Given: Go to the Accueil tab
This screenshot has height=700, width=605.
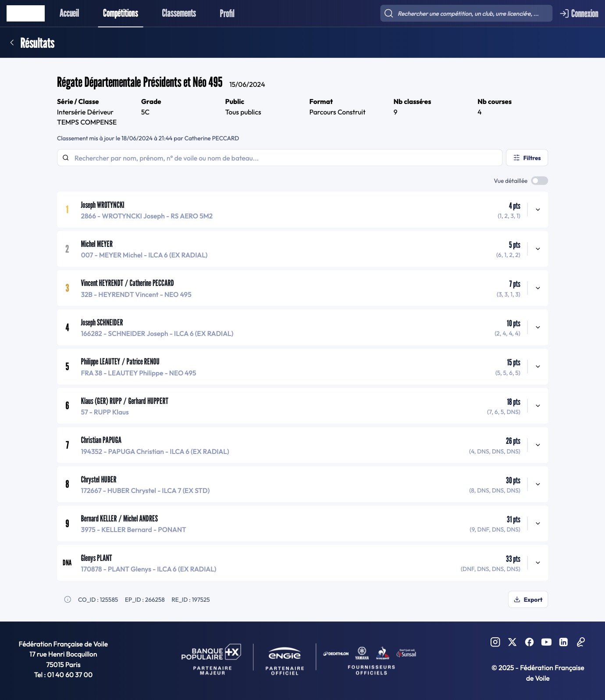Looking at the screenshot, I should point(69,14).
